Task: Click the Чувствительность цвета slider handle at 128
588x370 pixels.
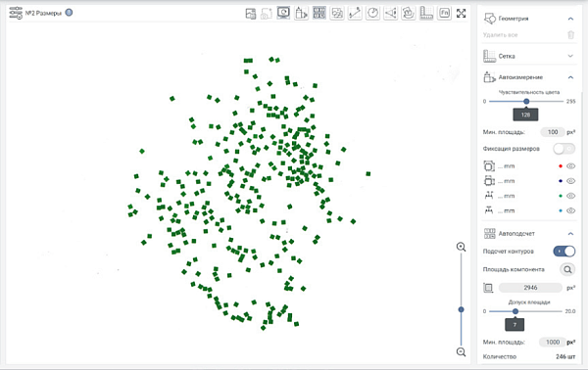Action: pos(526,101)
